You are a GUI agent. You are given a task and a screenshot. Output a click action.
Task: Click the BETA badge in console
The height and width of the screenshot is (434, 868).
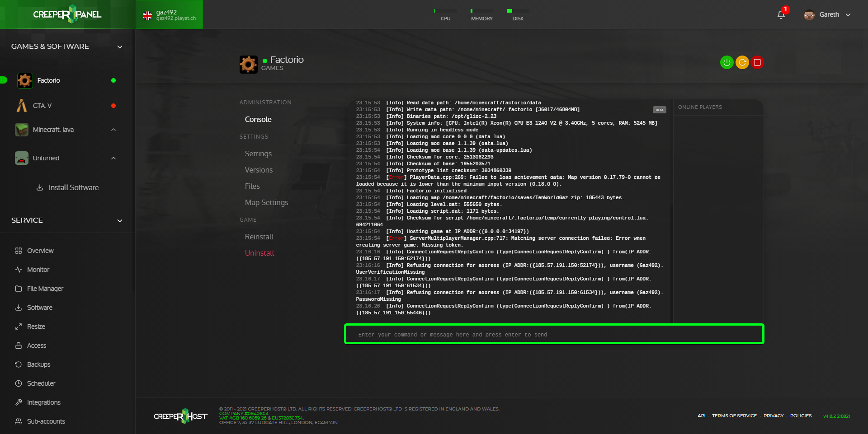tap(660, 110)
